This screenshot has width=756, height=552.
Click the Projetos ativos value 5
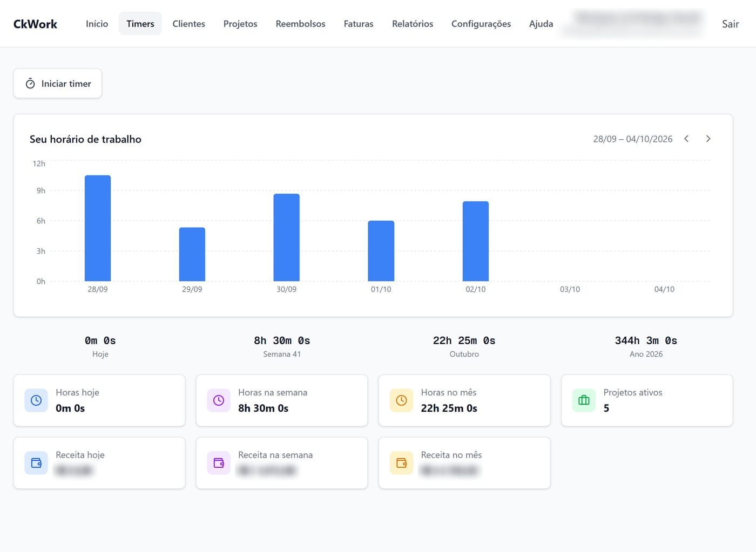pos(606,408)
